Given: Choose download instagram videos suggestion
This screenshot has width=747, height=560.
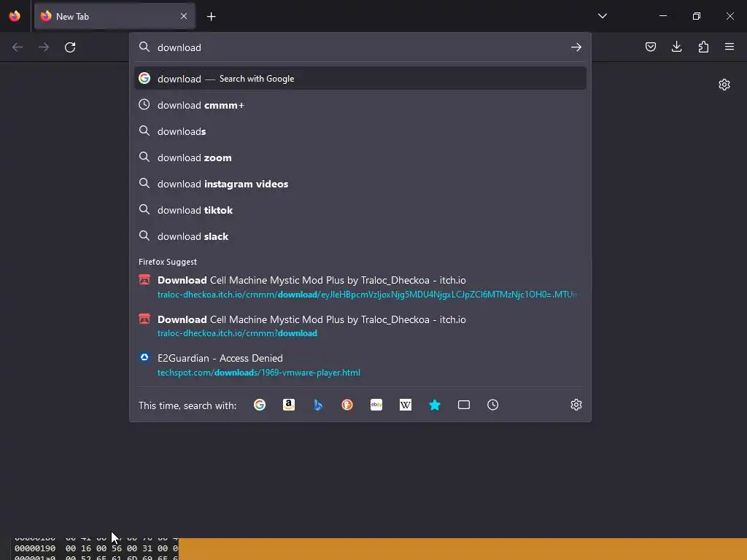Looking at the screenshot, I should pyautogui.click(x=360, y=184).
